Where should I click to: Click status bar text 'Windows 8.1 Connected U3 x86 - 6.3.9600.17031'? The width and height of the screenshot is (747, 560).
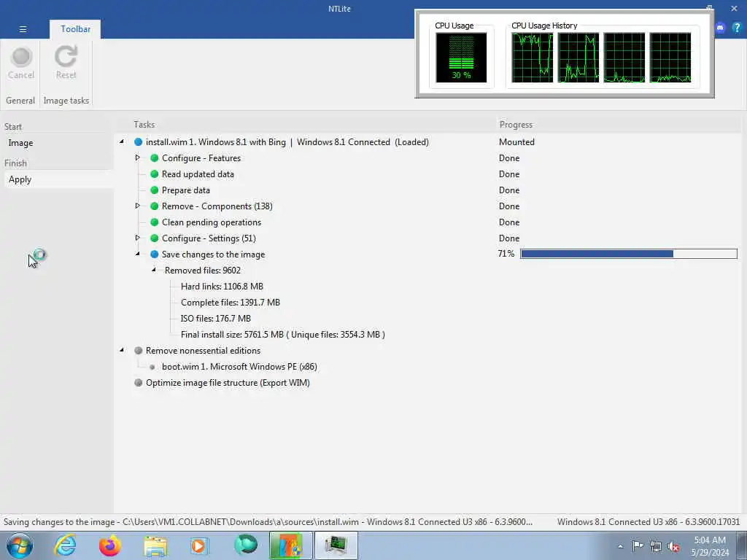(x=649, y=522)
